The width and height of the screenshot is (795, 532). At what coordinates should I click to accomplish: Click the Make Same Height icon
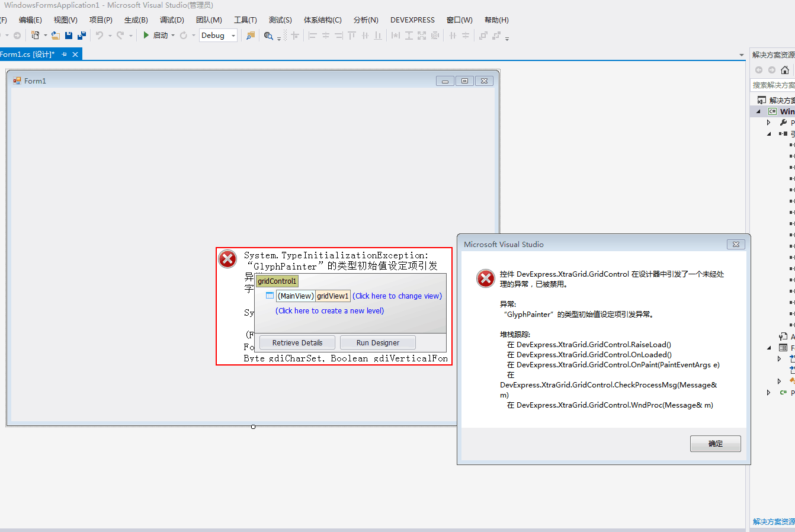coord(409,36)
